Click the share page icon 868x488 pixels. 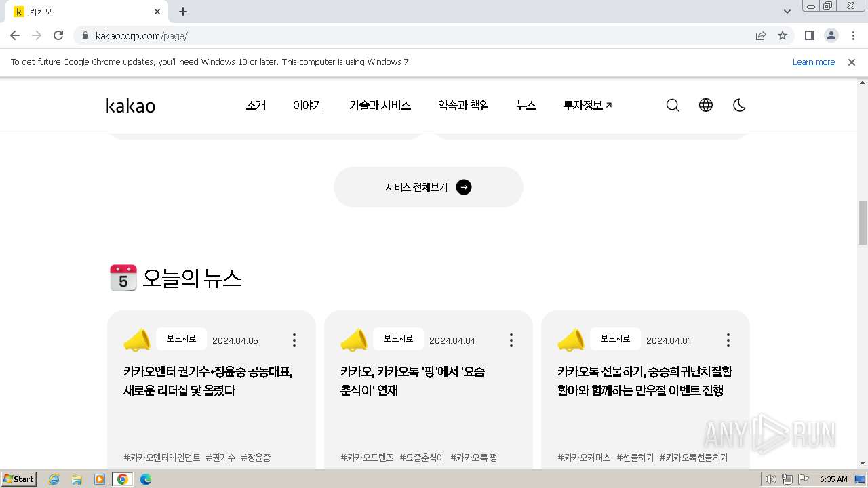pyautogui.click(x=761, y=35)
